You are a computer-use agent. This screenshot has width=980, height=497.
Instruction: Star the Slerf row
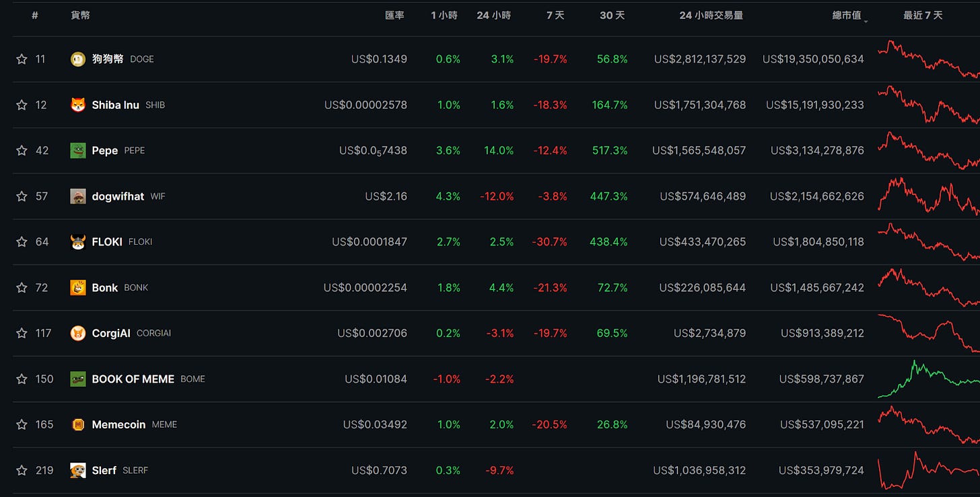(x=22, y=471)
